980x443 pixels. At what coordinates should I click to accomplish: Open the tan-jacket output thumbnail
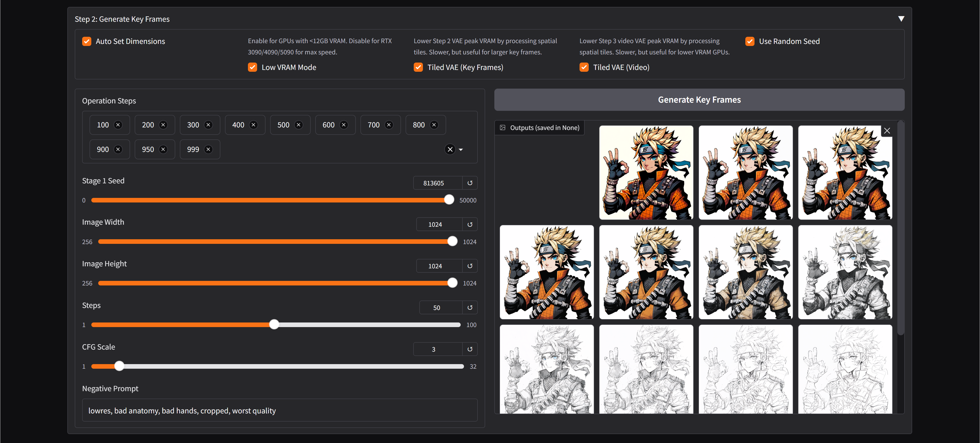coord(746,272)
